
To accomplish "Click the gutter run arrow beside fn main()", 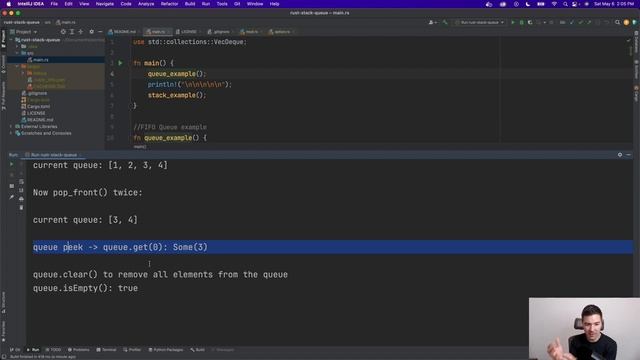I will [120, 63].
